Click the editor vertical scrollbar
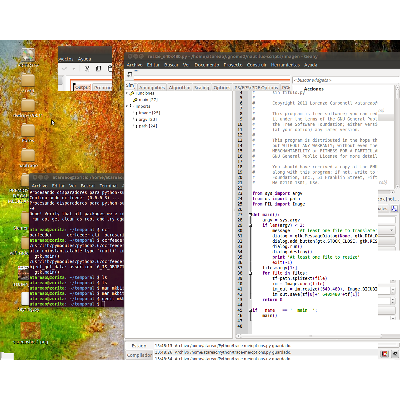 pyautogui.click(x=397, y=137)
